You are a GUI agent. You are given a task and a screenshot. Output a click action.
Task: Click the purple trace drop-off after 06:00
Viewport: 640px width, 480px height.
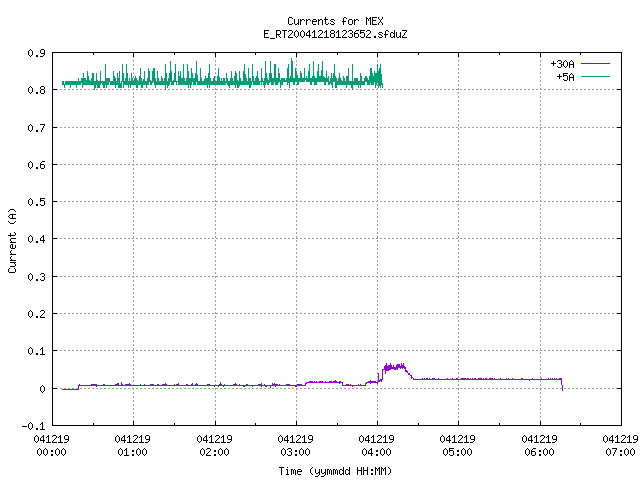pos(562,384)
